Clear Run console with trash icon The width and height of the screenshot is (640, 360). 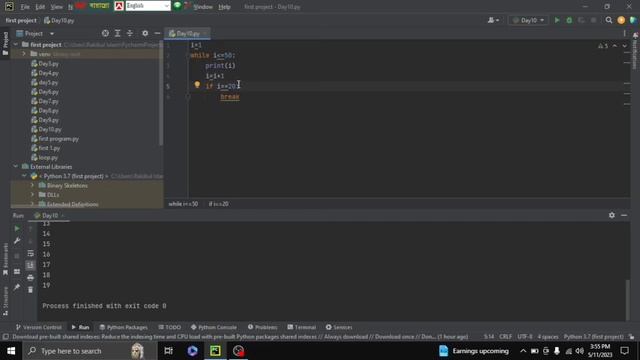[31, 290]
